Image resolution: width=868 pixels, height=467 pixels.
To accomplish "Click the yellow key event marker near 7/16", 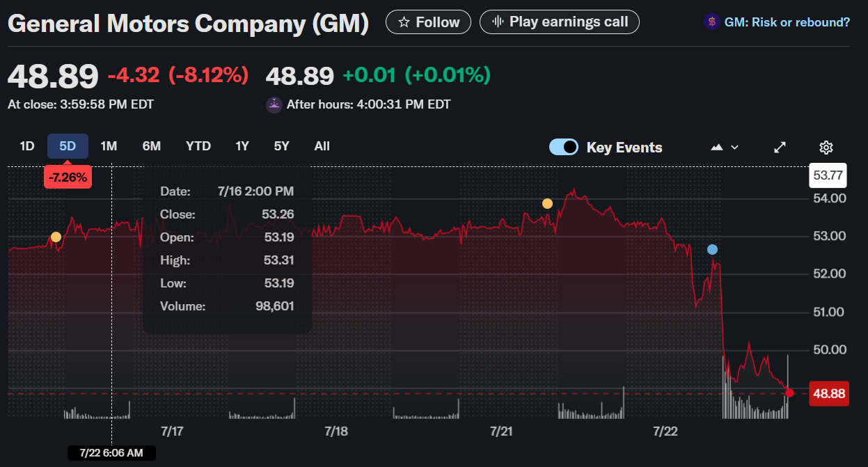I will point(56,237).
